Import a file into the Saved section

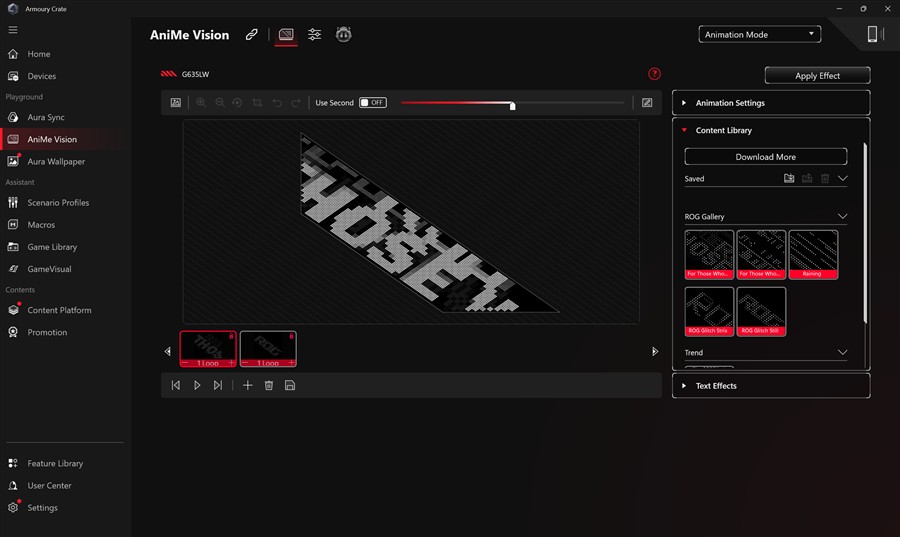click(x=789, y=179)
